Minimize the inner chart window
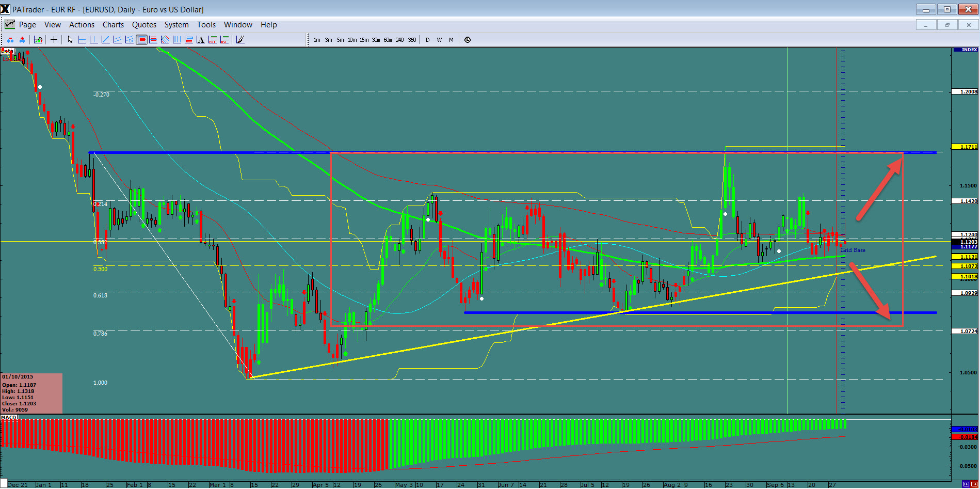The width and height of the screenshot is (980, 489). [x=926, y=25]
